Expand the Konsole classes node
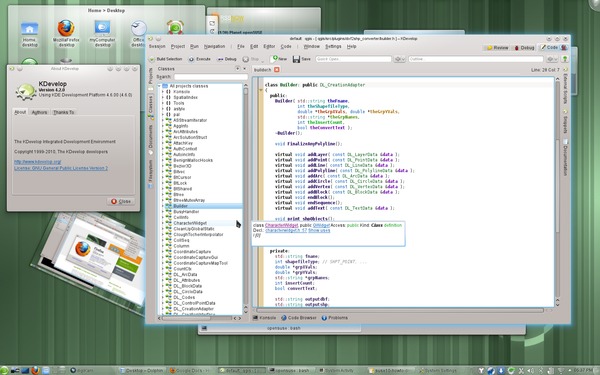This screenshot has height=375, width=600. (x=163, y=92)
